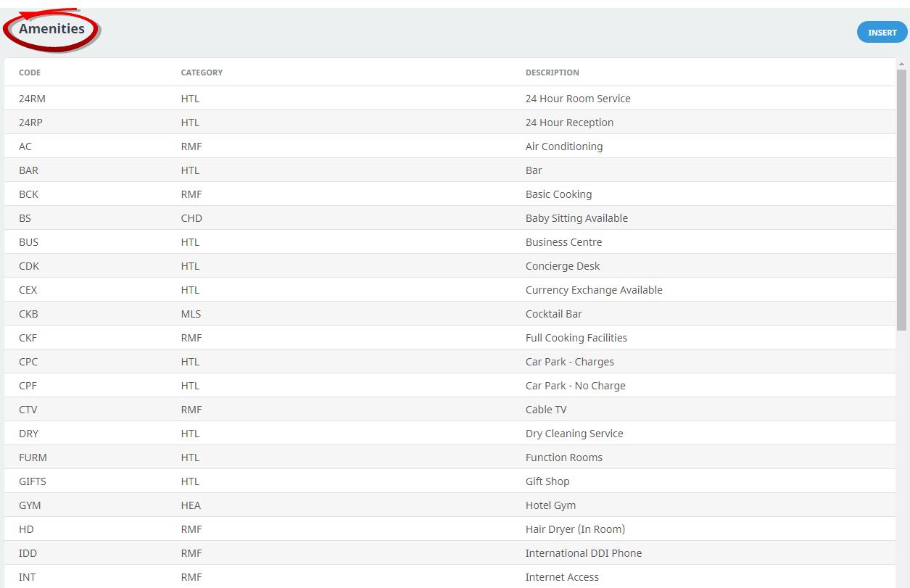Select the Internet Access row
Image resolution: width=910 pixels, height=588 pixels.
point(562,577)
